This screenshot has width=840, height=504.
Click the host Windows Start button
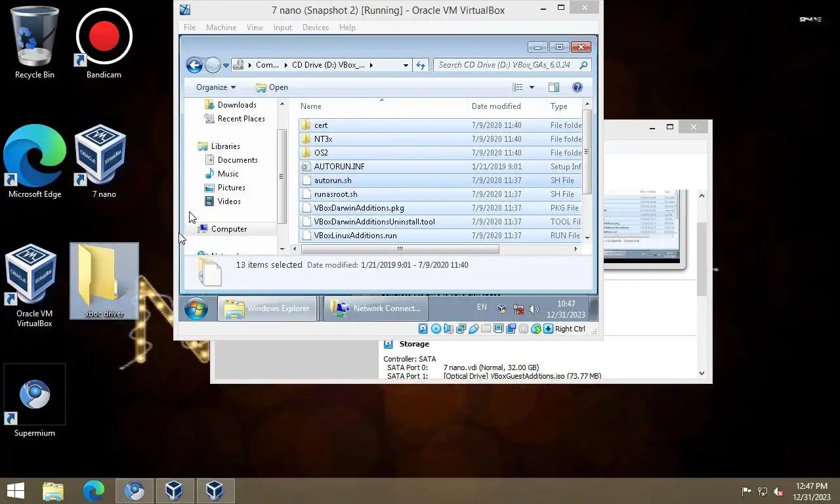click(x=16, y=490)
